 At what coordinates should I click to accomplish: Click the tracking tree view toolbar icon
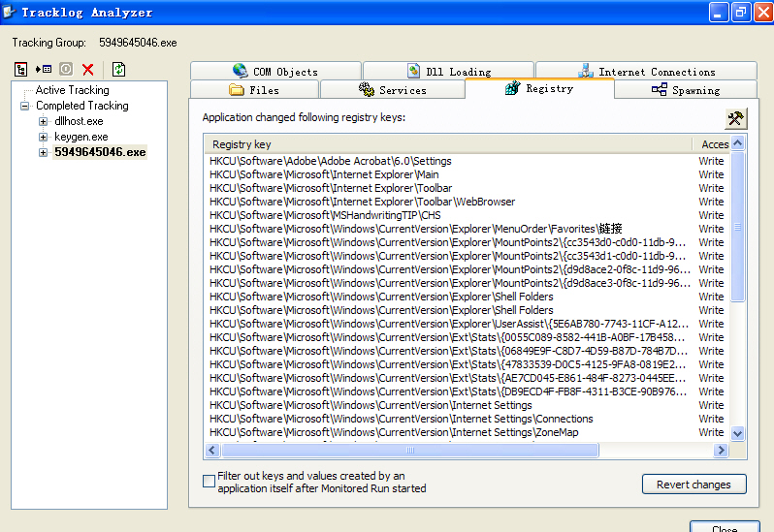[20, 70]
